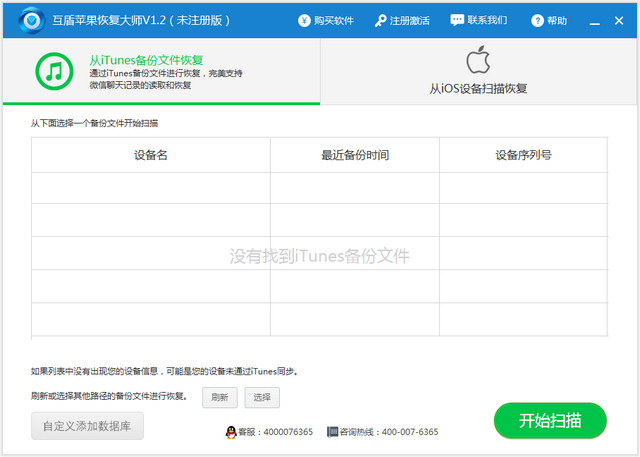Viewport: 640px width, 457px height.
Task: Minimize the recovery app window
Action: click(595, 23)
